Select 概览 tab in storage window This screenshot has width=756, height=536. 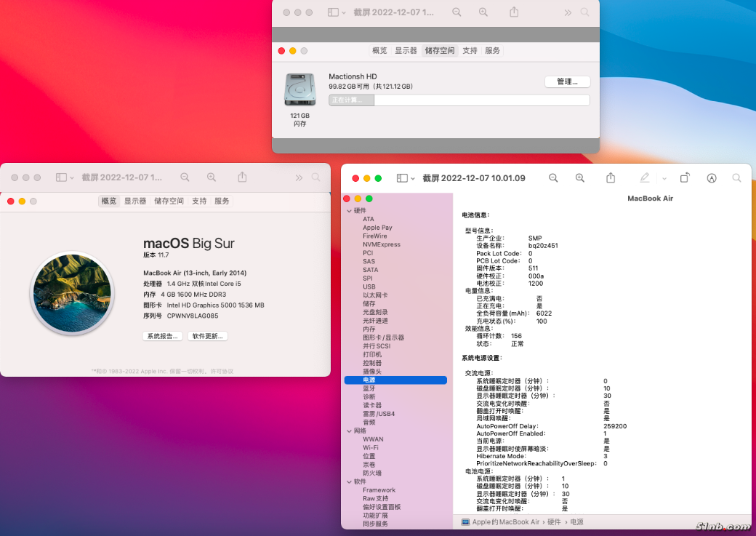379,51
